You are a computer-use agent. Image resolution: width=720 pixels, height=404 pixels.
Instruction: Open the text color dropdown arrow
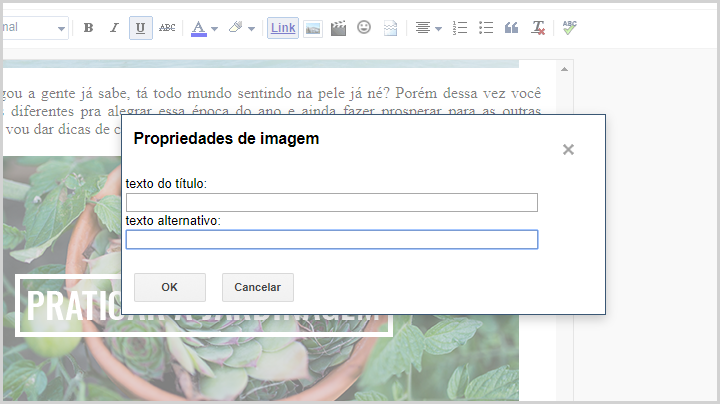pyautogui.click(x=214, y=28)
